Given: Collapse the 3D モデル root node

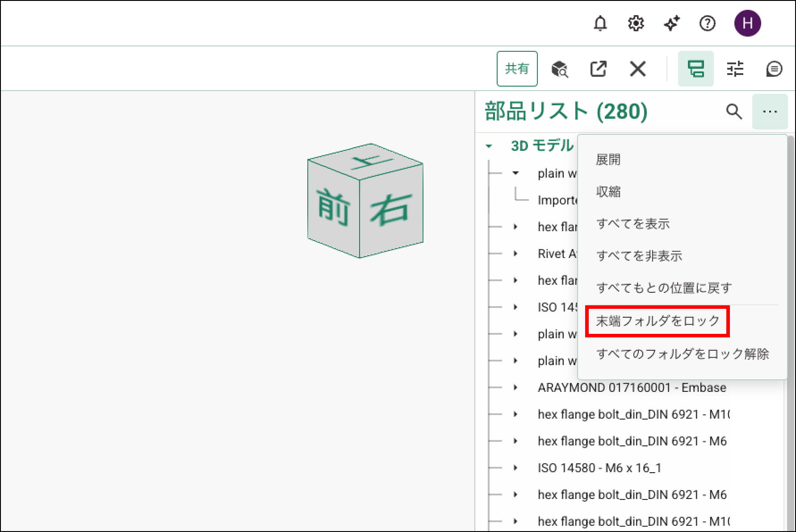Looking at the screenshot, I should pyautogui.click(x=489, y=146).
